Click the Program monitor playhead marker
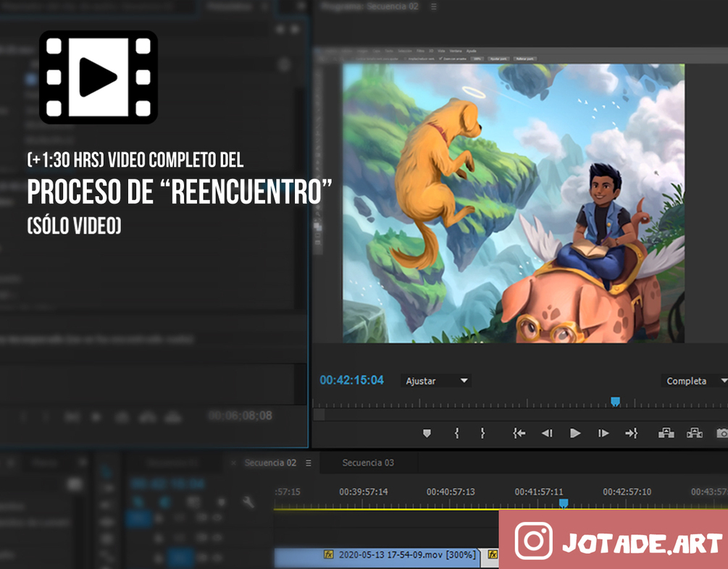Image resolution: width=728 pixels, height=569 pixels. point(615,402)
